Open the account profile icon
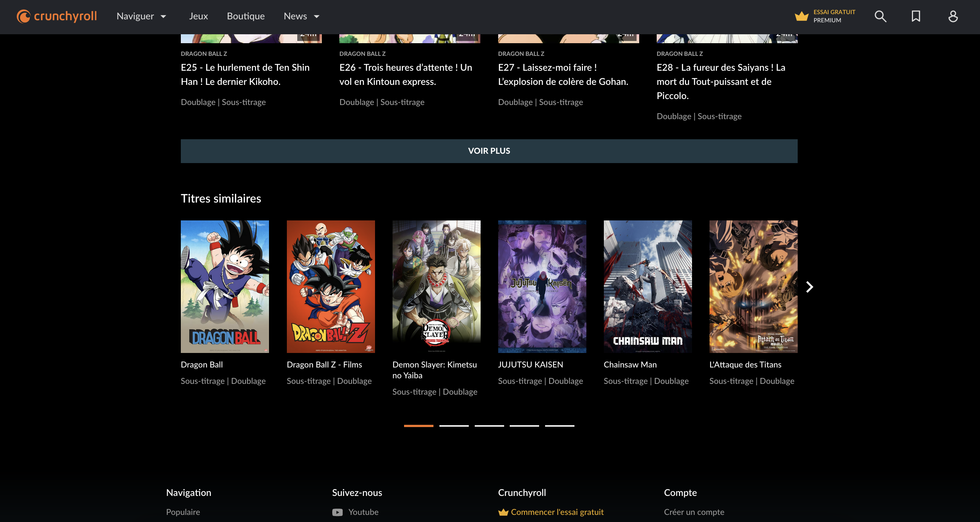 point(953,16)
